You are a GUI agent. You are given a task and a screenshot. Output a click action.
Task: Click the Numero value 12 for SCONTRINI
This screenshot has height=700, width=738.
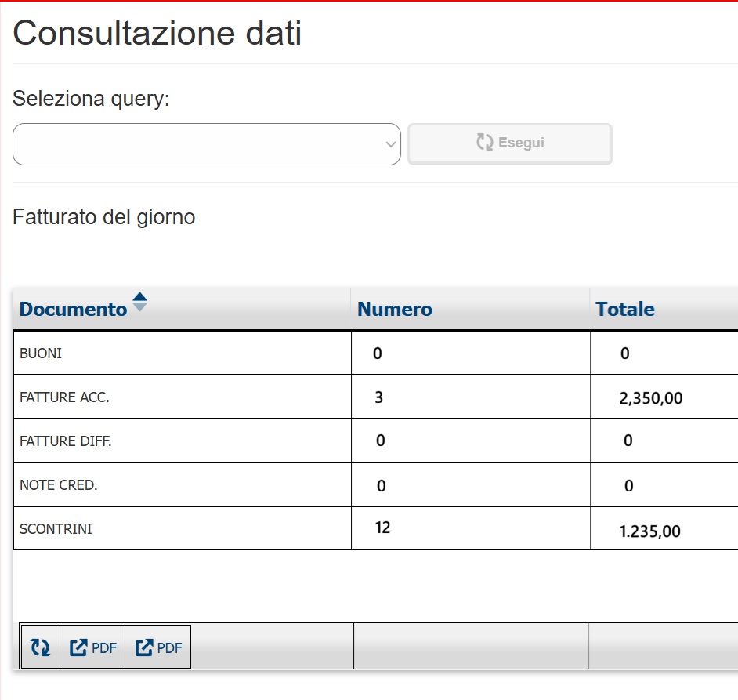coord(382,527)
